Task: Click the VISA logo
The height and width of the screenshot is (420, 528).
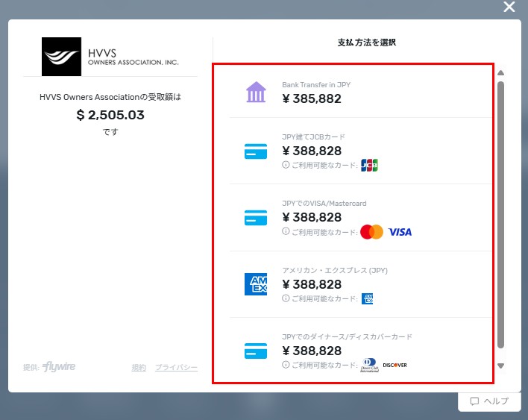Action: pos(400,232)
